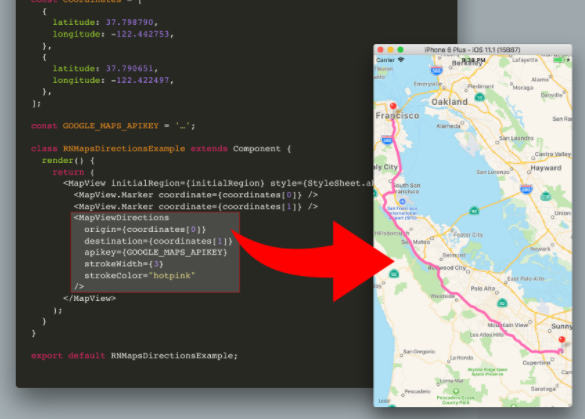Image resolution: width=585 pixels, height=419 pixels.
Task: Click the strokeColor hotpink value
Action: click(x=172, y=276)
